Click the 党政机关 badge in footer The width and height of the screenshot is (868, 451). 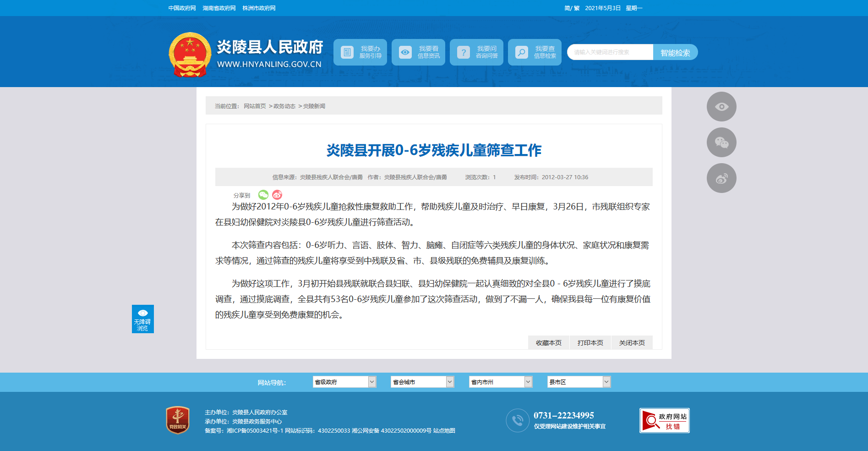(x=178, y=420)
